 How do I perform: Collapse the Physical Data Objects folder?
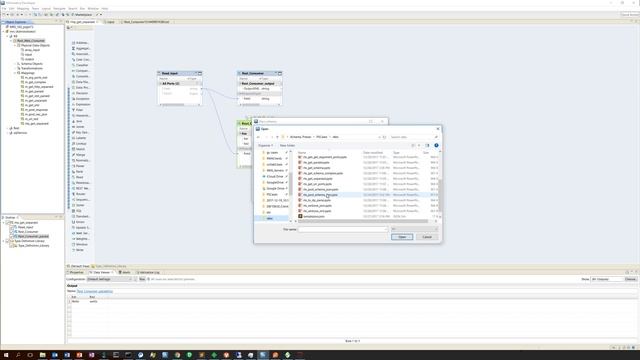pos(15,45)
